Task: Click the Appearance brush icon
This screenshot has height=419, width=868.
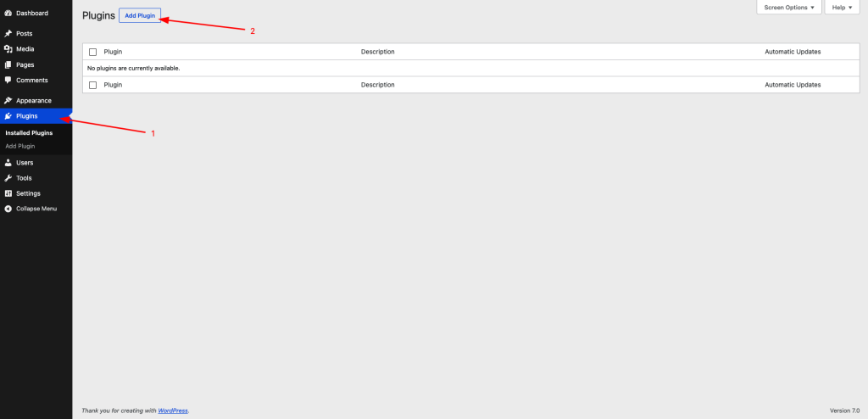Action: [8, 100]
